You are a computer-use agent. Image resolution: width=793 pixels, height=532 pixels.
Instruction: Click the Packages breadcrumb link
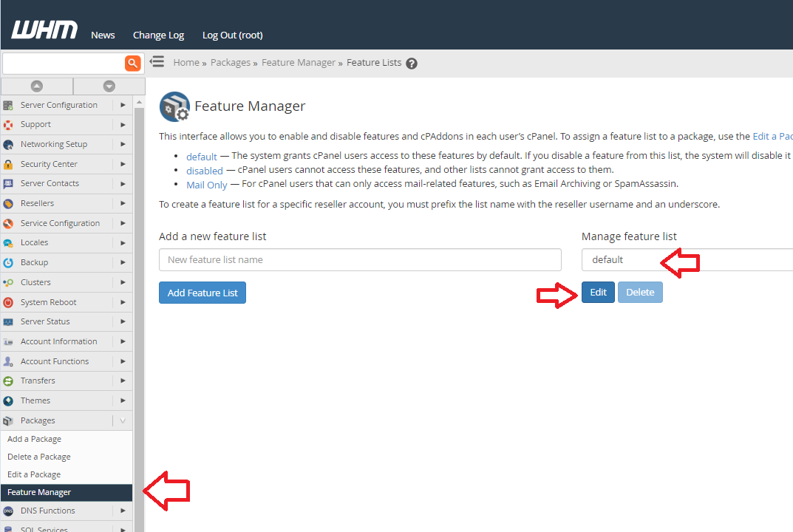click(x=230, y=63)
